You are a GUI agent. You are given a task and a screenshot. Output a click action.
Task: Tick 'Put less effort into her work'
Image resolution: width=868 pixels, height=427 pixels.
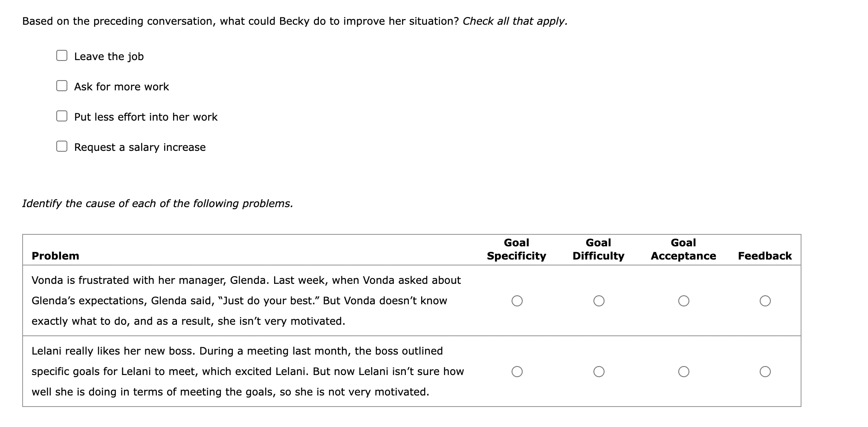62,116
